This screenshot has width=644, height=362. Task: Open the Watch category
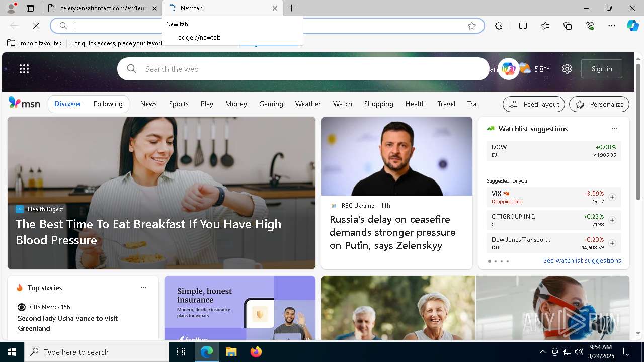[x=342, y=104]
